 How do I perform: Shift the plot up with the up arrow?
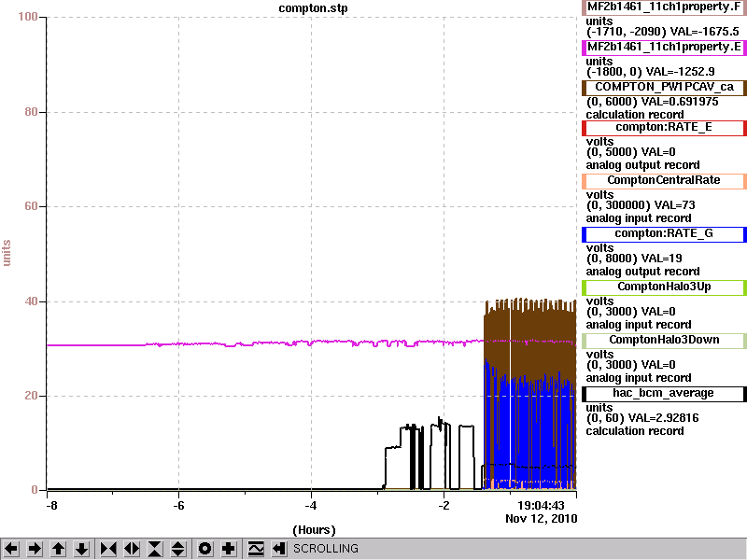pos(58,549)
